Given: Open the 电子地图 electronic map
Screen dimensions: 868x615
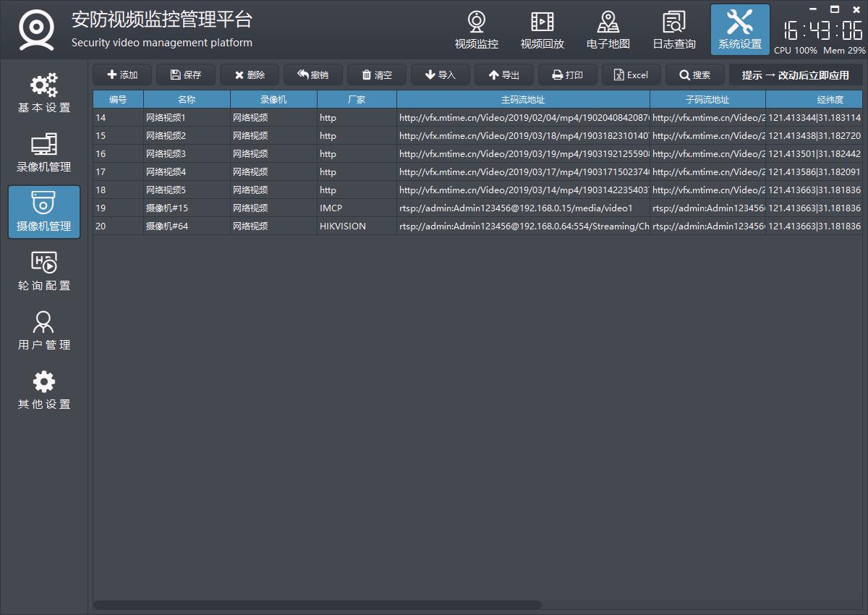Looking at the screenshot, I should point(608,30).
